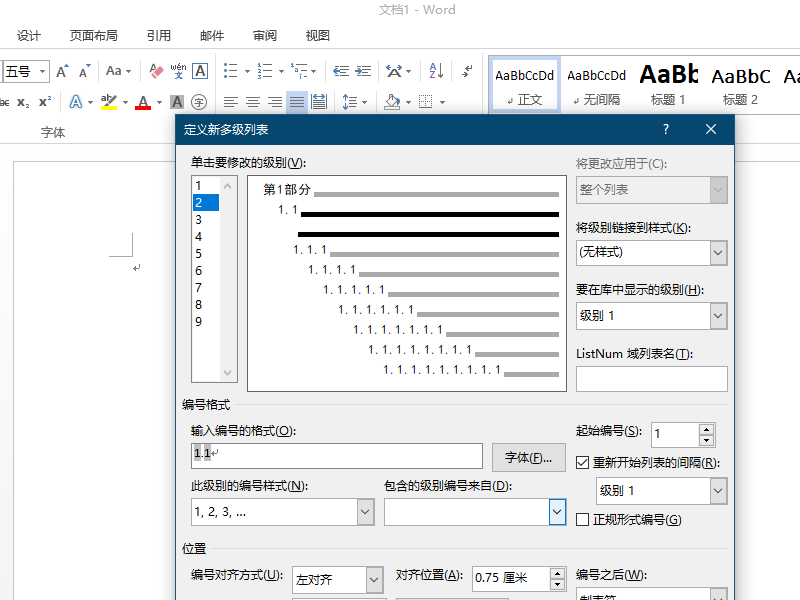Click the 字体(F)... button
Viewport: 800px width, 600px height.
pos(529,458)
